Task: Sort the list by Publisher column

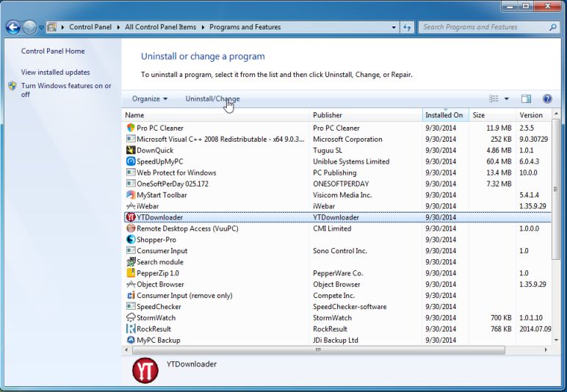Action: coord(328,115)
